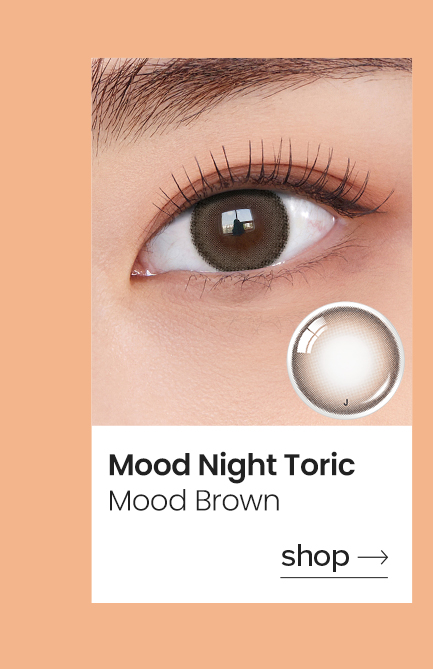
Task: Click the arrow icon beside shop
Action: point(373,557)
